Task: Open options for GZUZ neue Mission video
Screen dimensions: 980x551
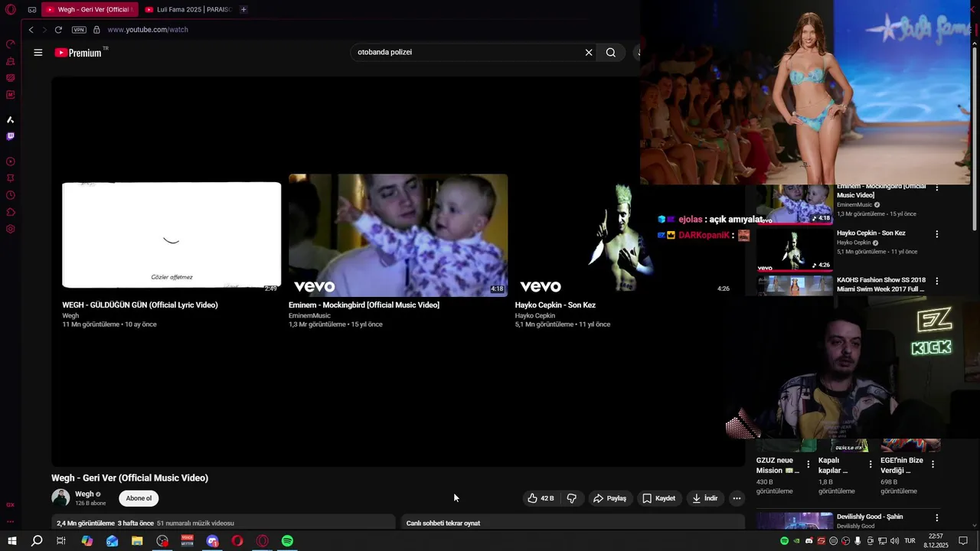Action: point(808,465)
